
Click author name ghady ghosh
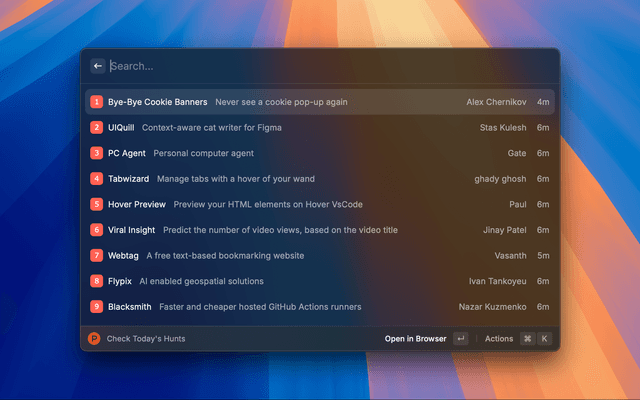pos(500,179)
